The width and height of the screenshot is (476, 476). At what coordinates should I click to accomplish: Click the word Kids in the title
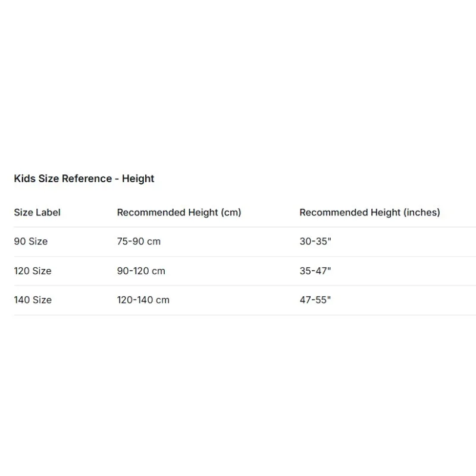pos(24,178)
